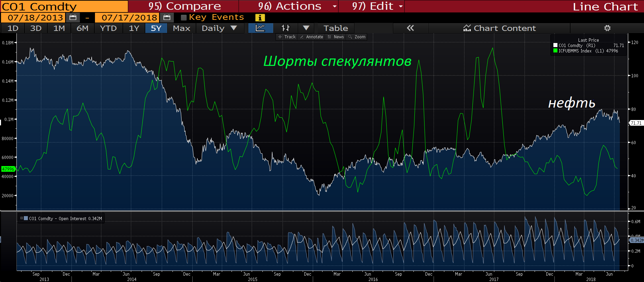Image resolution: width=644 pixels, height=282 pixels.
Task: Click the ICFUBMMS Index (L1) legend label
Action: click(x=582, y=51)
